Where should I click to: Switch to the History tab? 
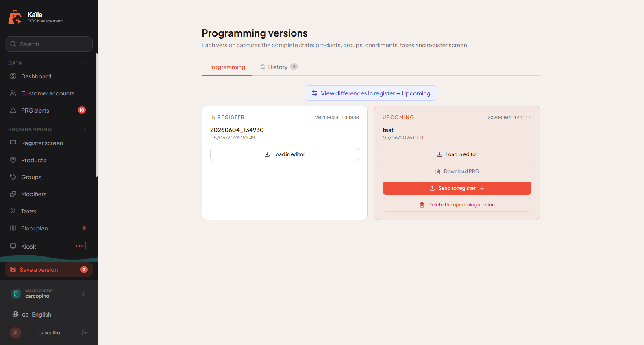pos(279,67)
